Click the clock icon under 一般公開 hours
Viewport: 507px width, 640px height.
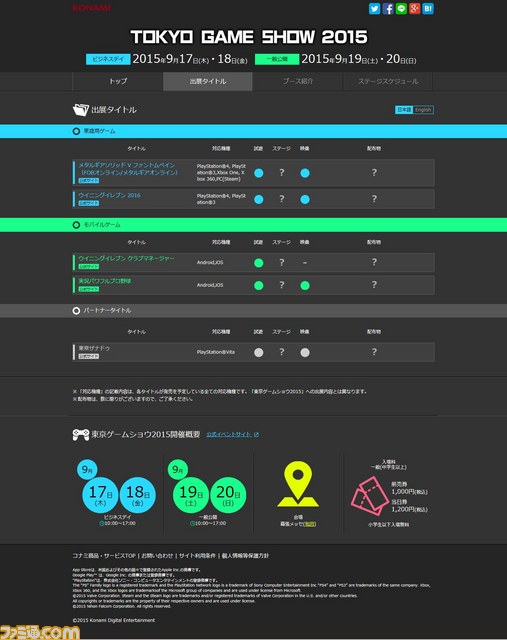192,524
